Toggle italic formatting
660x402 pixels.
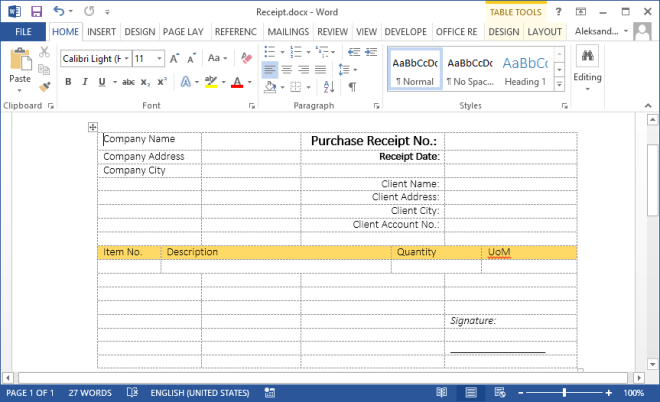point(85,82)
